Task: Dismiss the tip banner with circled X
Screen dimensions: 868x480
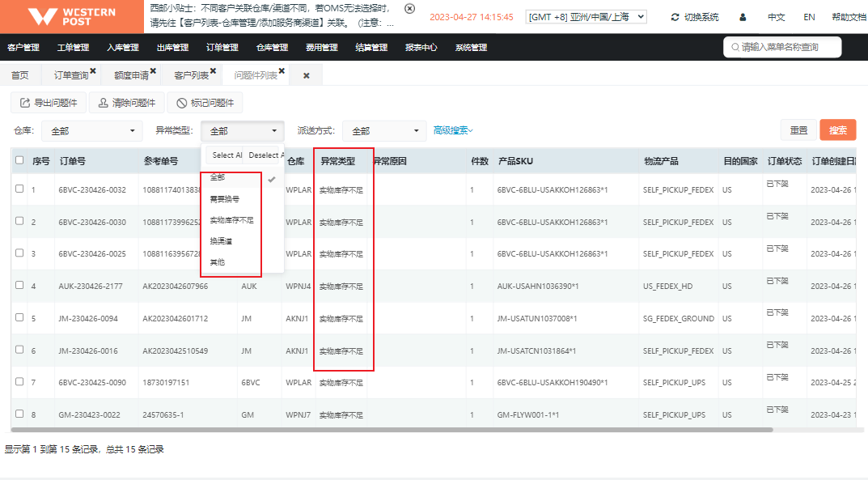Action: pos(409,8)
